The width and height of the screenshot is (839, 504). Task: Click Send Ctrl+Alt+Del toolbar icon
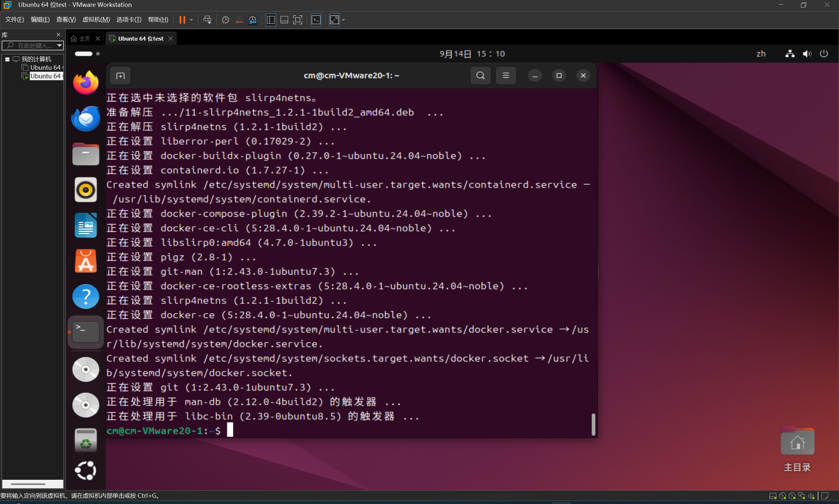pyautogui.click(x=207, y=20)
